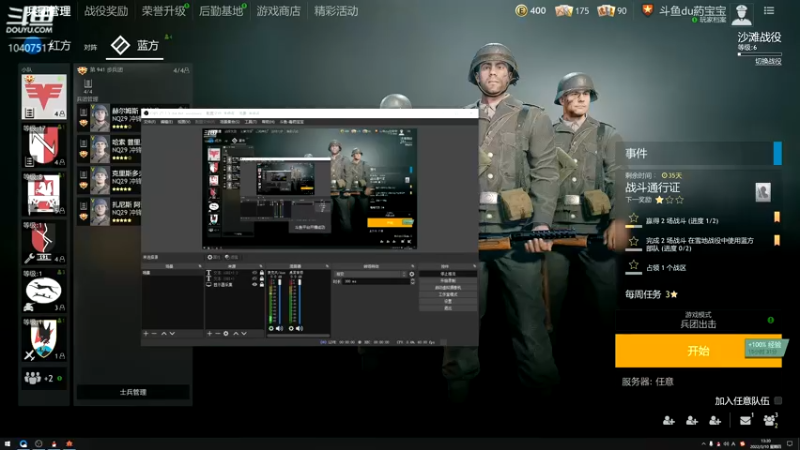Add a new source in OBS Sources panel
The height and width of the screenshot is (450, 800).
click(x=209, y=333)
